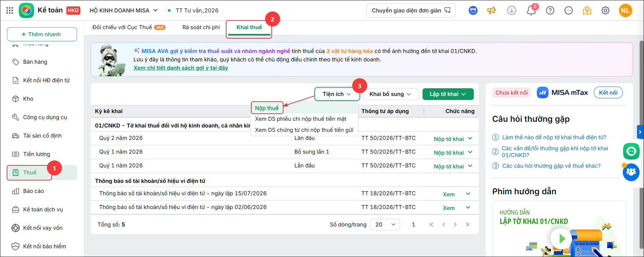
Task: Click the Thêm nhanh button
Action: click(42, 34)
